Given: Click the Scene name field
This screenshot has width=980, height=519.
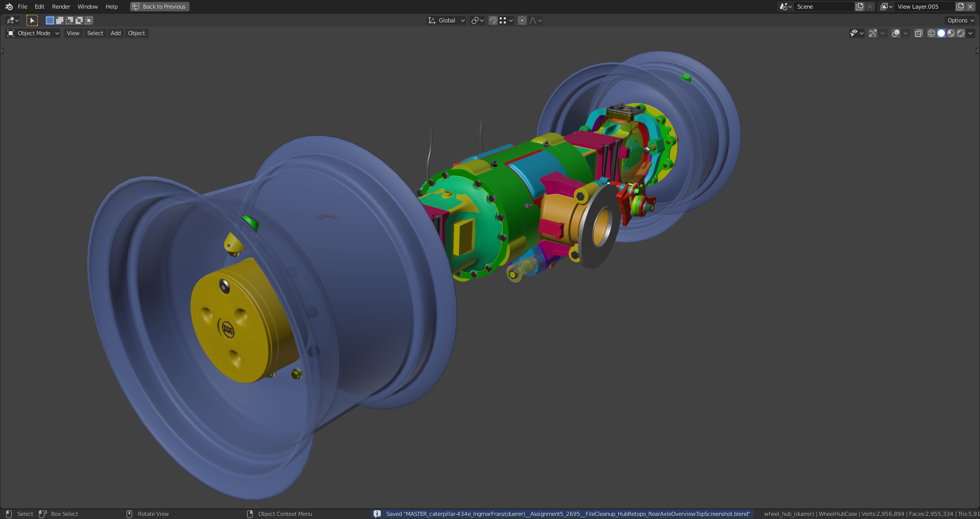Looking at the screenshot, I should click(824, 7).
